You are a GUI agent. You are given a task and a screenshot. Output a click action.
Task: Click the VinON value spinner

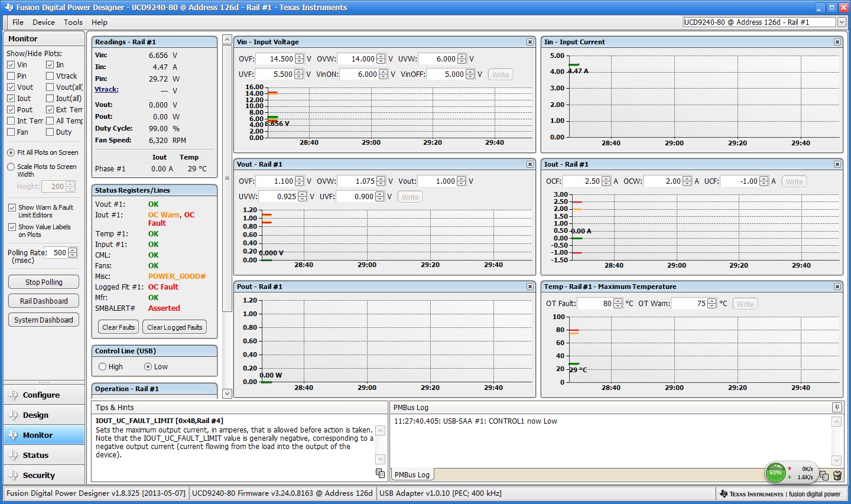(x=384, y=74)
